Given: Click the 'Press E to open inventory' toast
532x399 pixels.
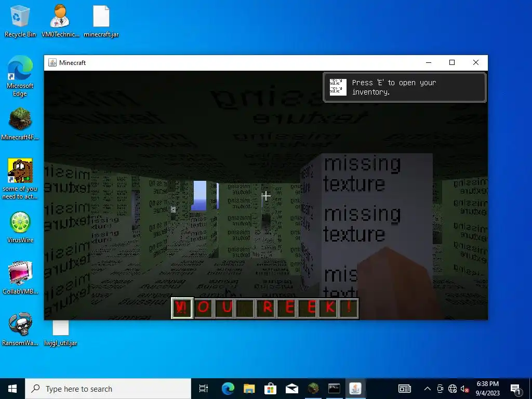Looking at the screenshot, I should click(x=404, y=87).
